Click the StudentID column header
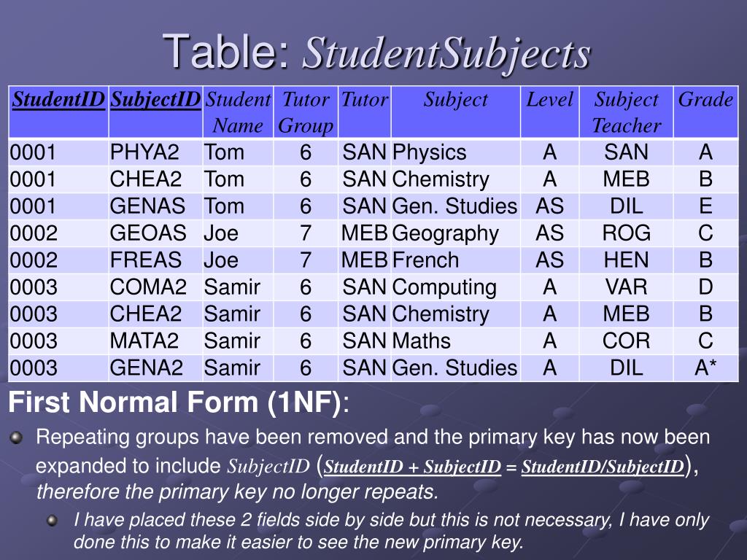The image size is (747, 560). 58,112
